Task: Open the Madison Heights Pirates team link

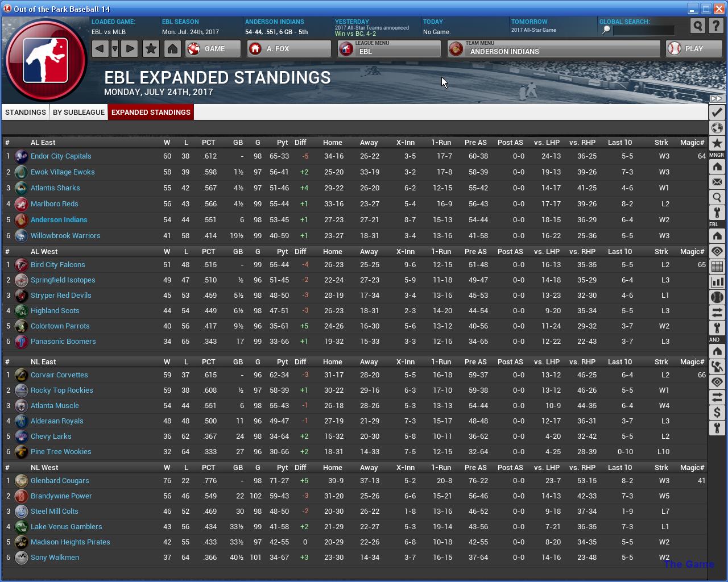Action: 71,542
